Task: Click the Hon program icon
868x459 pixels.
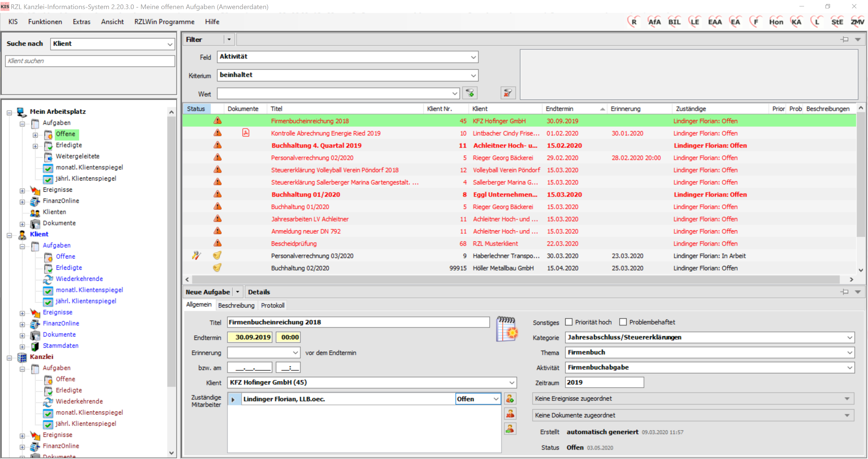Action: [x=776, y=22]
